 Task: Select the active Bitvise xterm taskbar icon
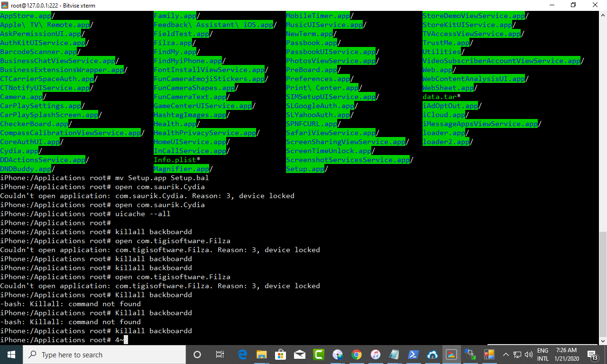[x=451, y=355]
